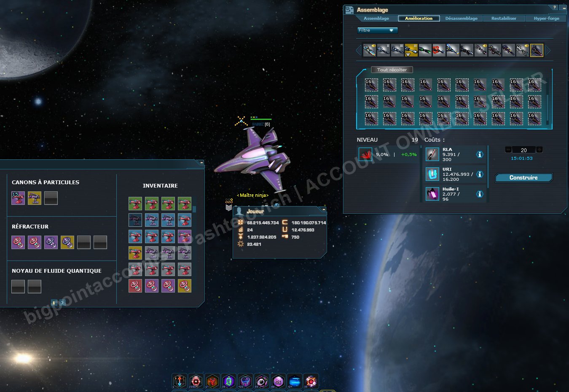Select the gold-background refractor in inventory
The width and height of the screenshot is (569, 392).
point(185,286)
